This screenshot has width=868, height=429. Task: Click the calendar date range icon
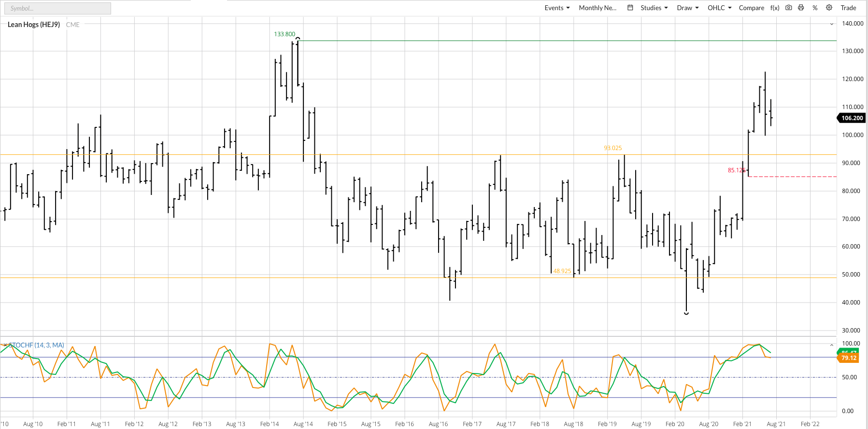(x=630, y=8)
